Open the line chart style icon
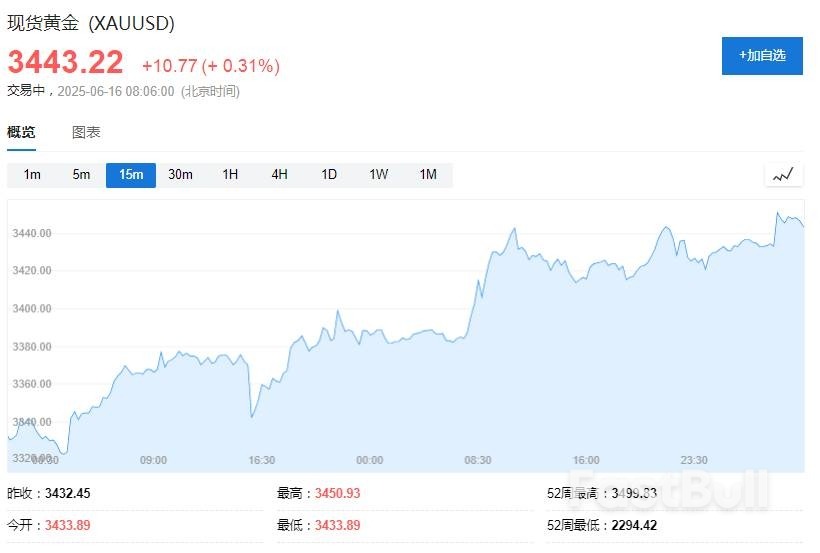 pos(783,175)
